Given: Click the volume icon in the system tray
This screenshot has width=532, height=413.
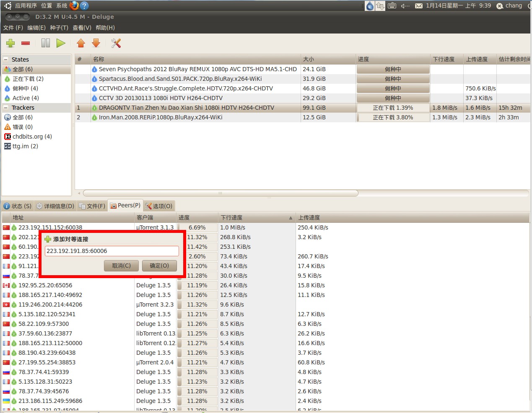Looking at the screenshot, I should tap(405, 6).
